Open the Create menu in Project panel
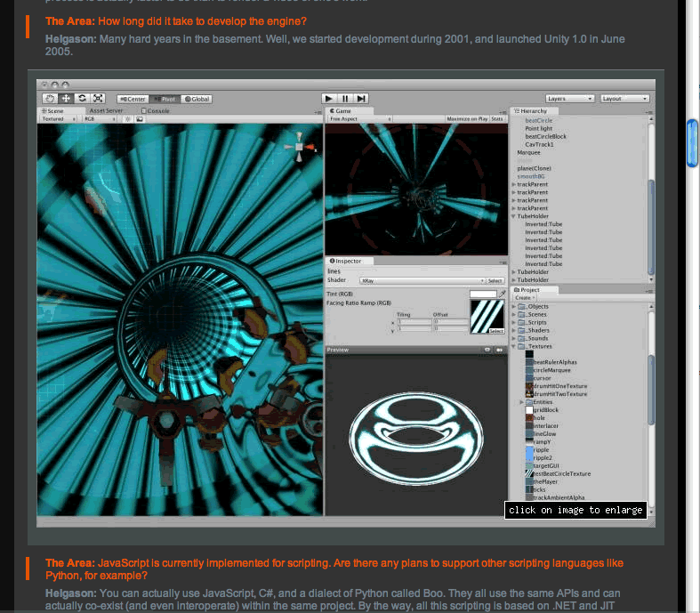 click(x=525, y=298)
